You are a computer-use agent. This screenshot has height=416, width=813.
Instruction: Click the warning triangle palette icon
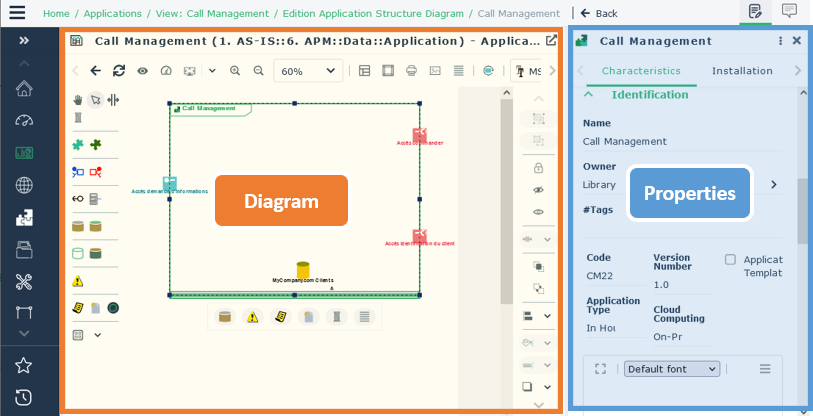[78, 281]
